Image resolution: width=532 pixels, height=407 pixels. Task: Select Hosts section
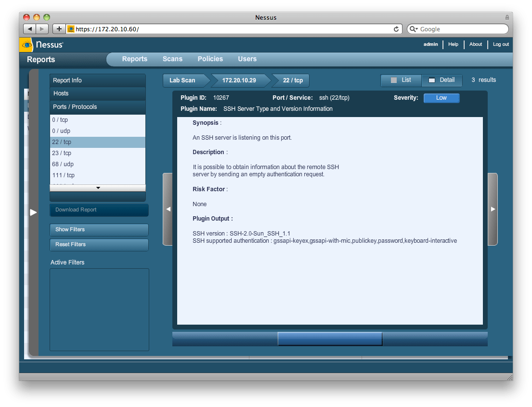tap(98, 93)
